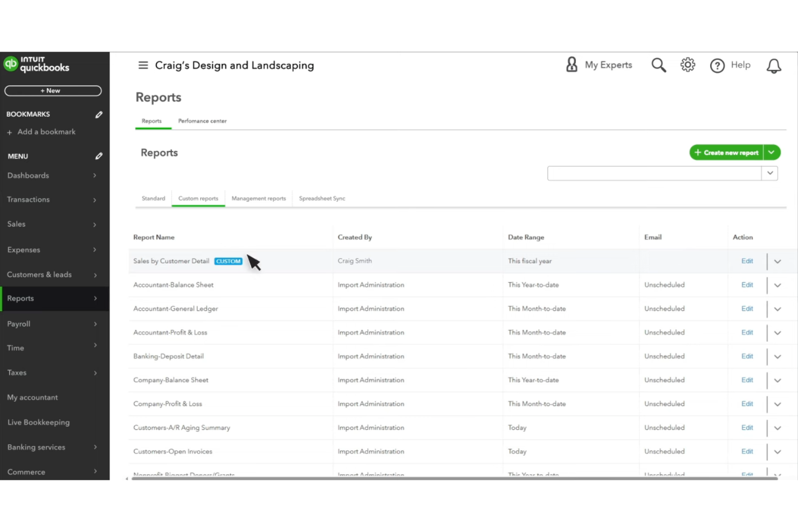This screenshot has height=532, width=798.
Task: Select the Standard reports tab
Action: tap(153, 198)
